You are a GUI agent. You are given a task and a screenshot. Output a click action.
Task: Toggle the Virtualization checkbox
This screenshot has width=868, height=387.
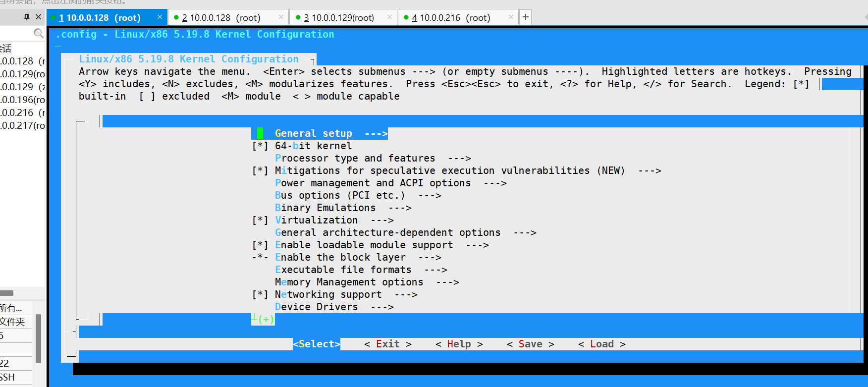[x=260, y=220]
